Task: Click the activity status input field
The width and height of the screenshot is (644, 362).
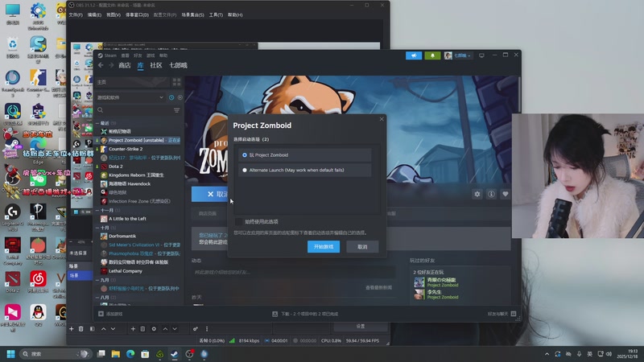Action: coord(294,272)
